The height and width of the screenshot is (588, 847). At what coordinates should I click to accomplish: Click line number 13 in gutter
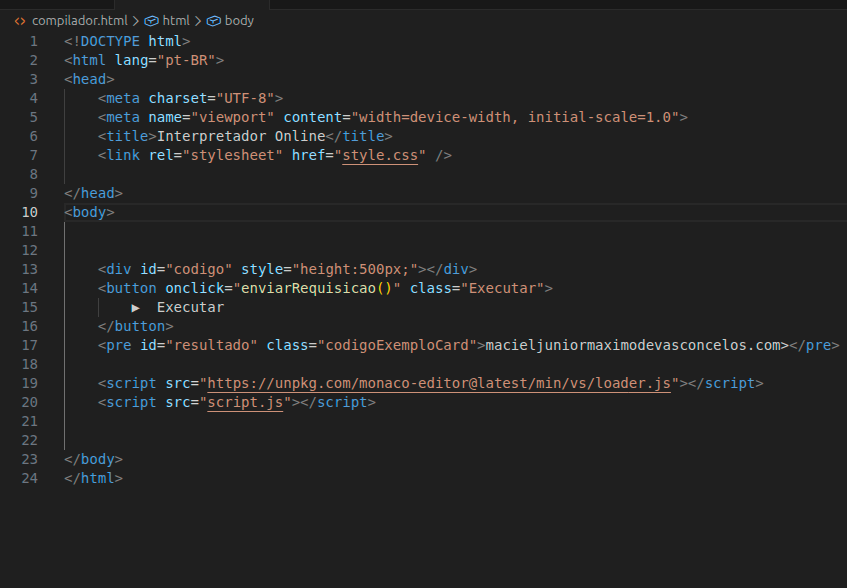[x=30, y=269]
